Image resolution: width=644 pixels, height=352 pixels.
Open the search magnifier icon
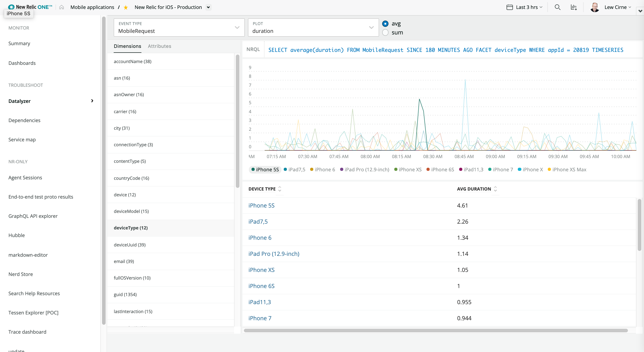click(557, 7)
